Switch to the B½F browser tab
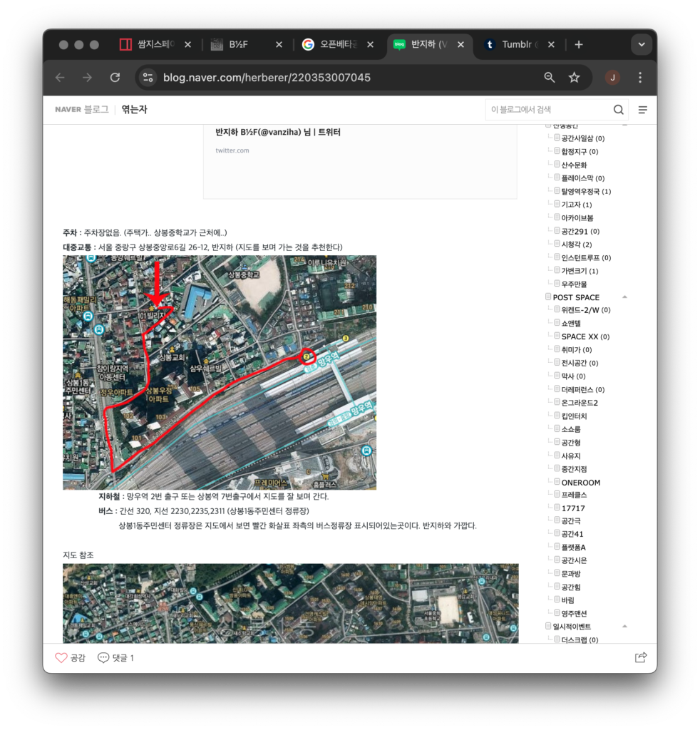 238,45
